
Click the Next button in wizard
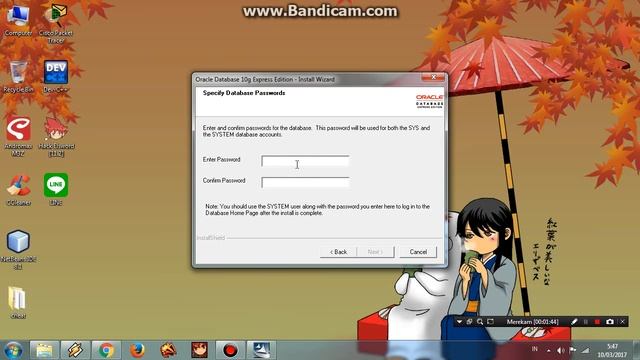(375, 252)
